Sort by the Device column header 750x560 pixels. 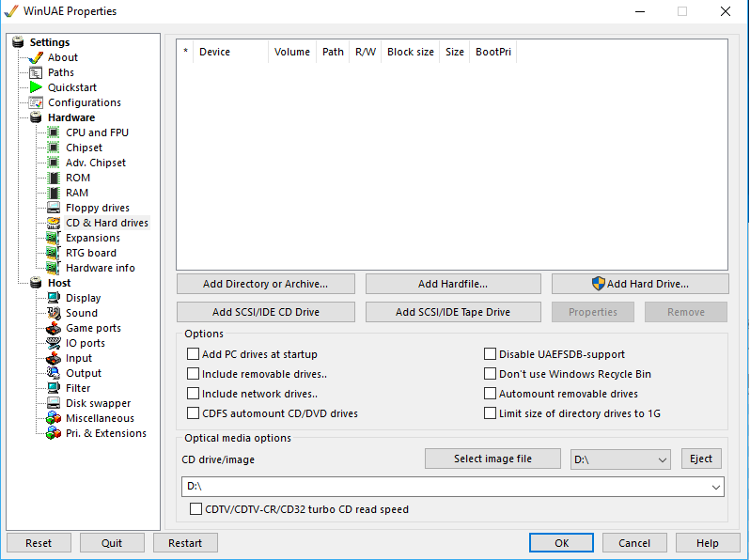click(x=230, y=52)
